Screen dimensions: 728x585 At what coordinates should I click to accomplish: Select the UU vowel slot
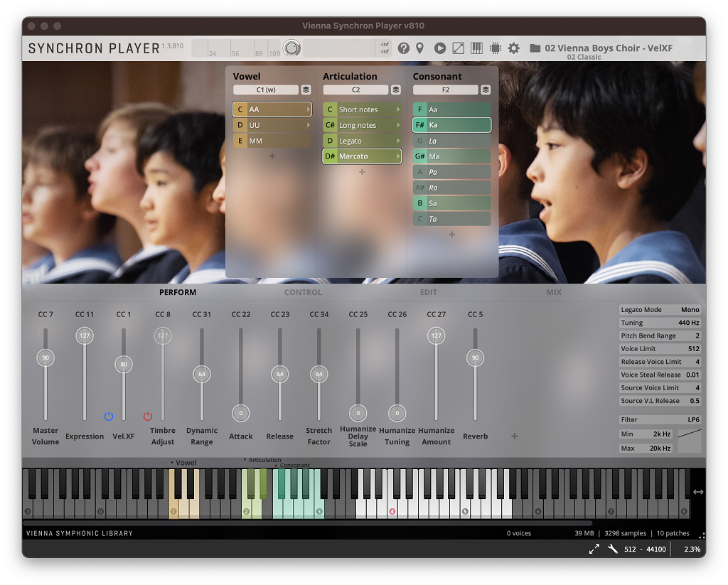(272, 125)
